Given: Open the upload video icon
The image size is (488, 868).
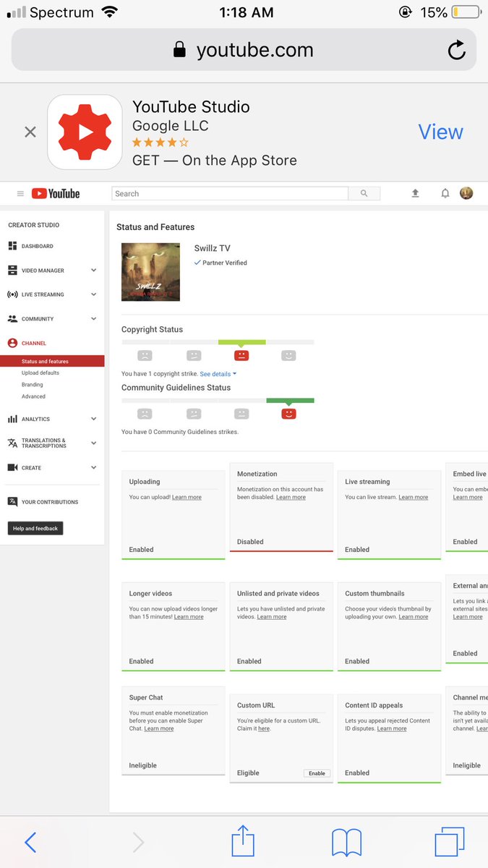Looking at the screenshot, I should tap(415, 194).
